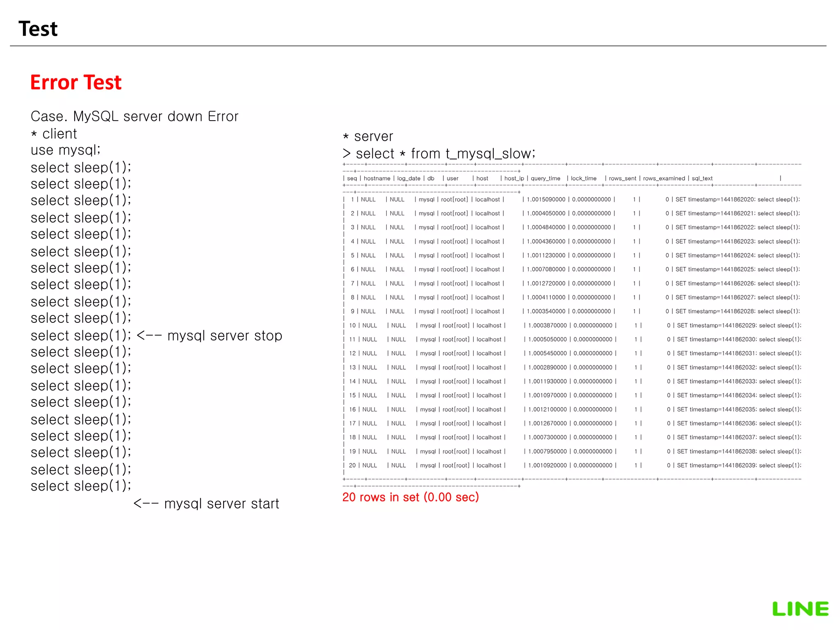The width and height of the screenshot is (840, 630).
Task: Click the "hostname" column header
Action: click(x=377, y=178)
